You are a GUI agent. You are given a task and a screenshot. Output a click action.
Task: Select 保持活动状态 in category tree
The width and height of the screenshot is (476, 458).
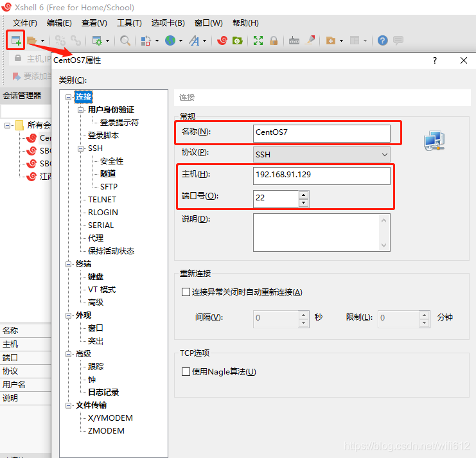111,251
